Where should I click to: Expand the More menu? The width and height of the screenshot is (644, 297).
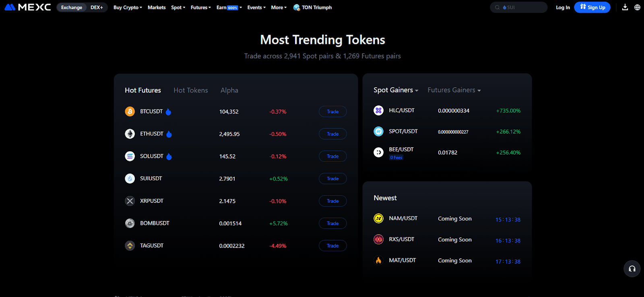click(279, 7)
